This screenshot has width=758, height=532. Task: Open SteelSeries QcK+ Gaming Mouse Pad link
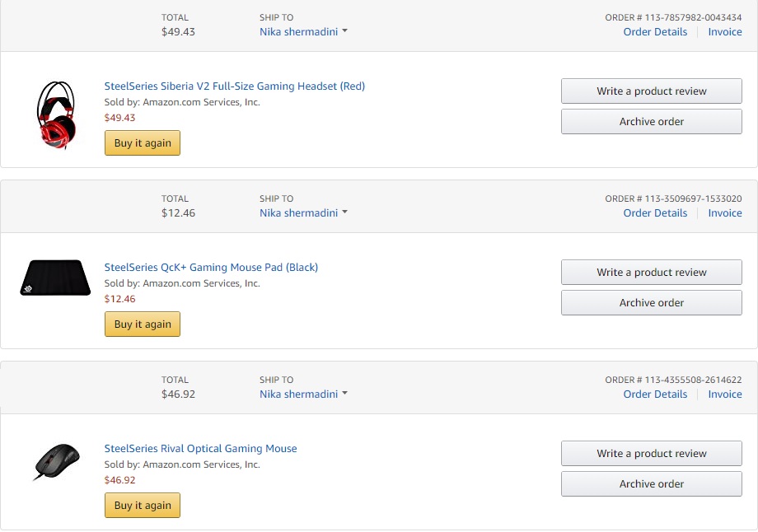point(211,268)
